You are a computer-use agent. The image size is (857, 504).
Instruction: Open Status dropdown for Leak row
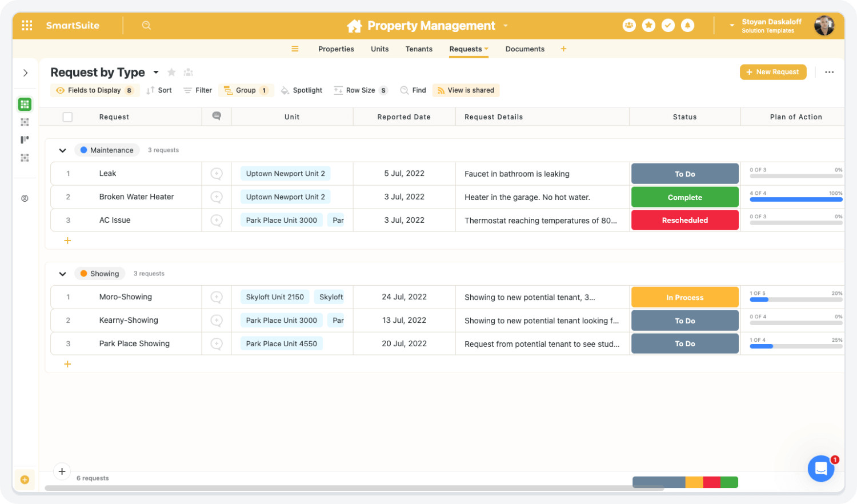[x=685, y=174]
